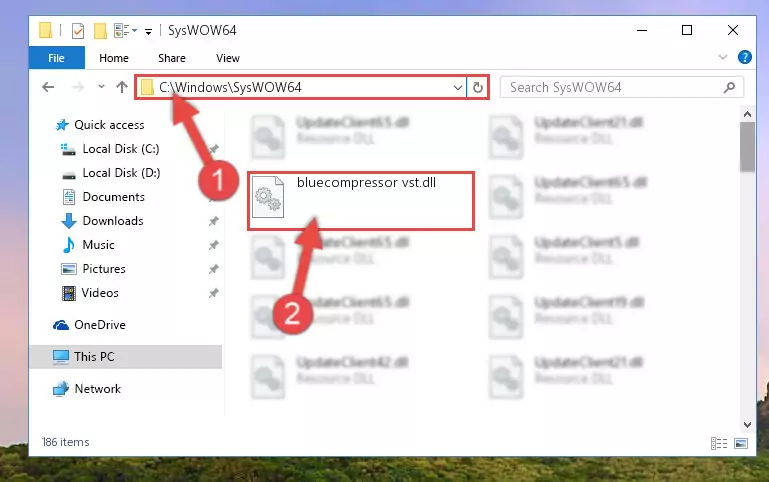Click the This PC monitor icon

pos(61,357)
